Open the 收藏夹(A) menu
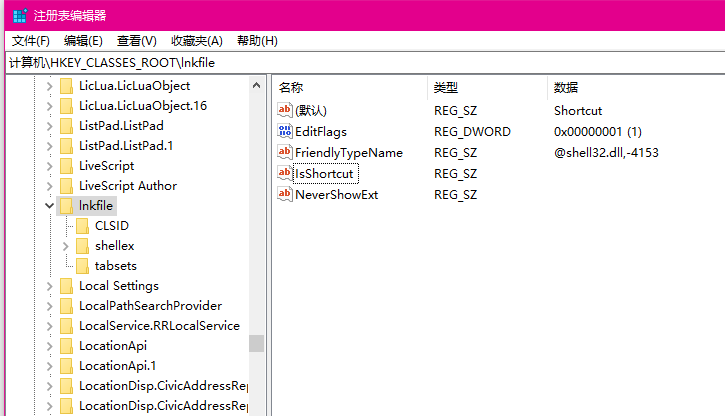 [x=197, y=41]
